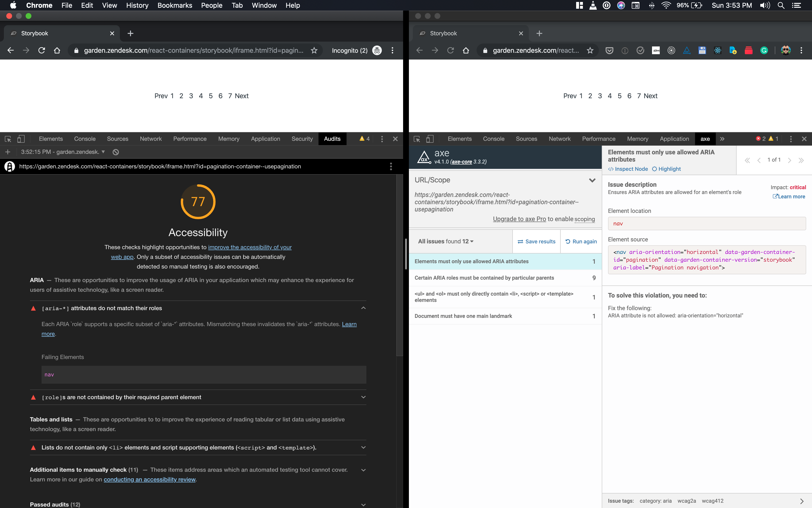Image resolution: width=812 pixels, height=508 pixels.
Task: Switch to Network tab in right DevTools
Action: click(x=559, y=139)
